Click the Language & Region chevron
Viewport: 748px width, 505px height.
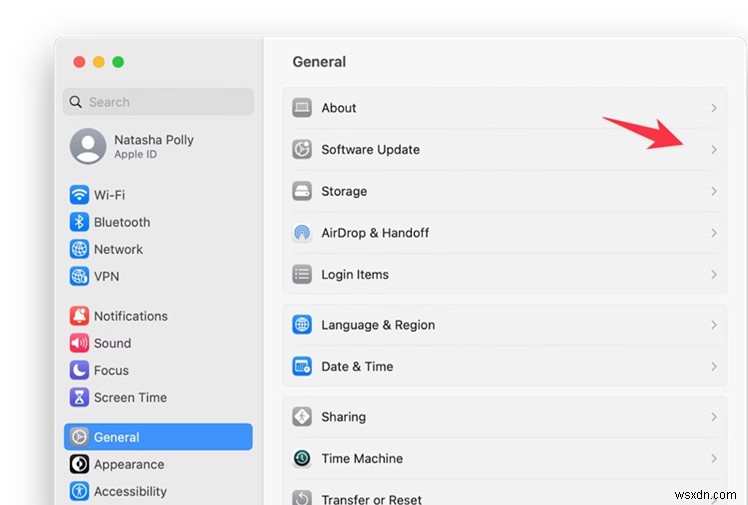click(714, 325)
